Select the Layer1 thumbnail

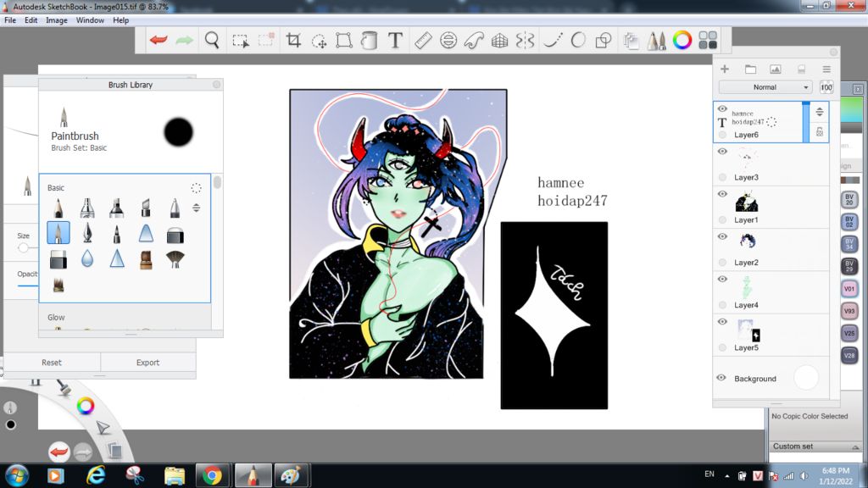coord(747,202)
